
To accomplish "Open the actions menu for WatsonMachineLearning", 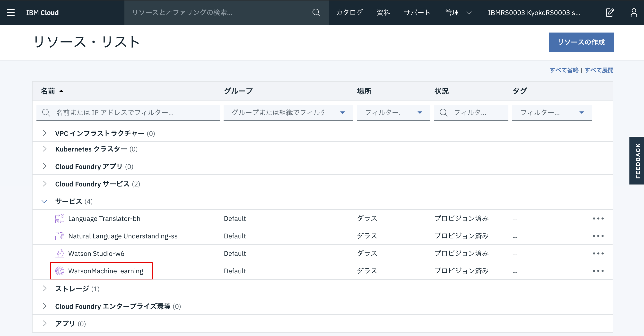I will click(x=598, y=271).
